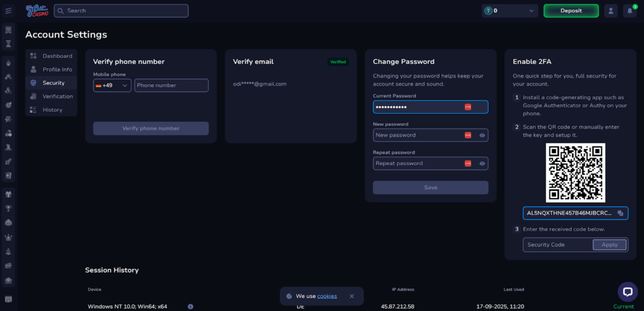
Task: Expand the currency balance dropdown
Action: pyautogui.click(x=531, y=11)
